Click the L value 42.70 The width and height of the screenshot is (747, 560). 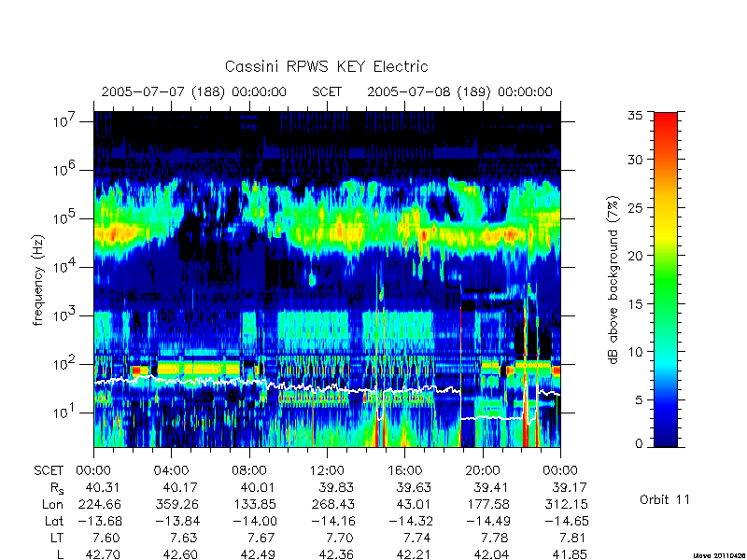click(103, 554)
